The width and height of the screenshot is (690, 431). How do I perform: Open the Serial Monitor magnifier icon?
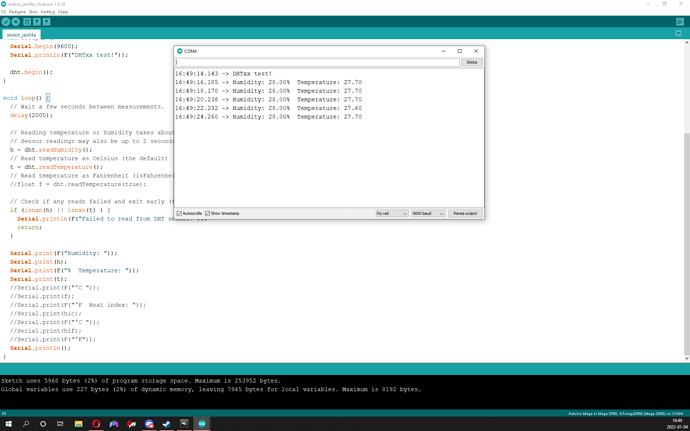tap(680, 22)
